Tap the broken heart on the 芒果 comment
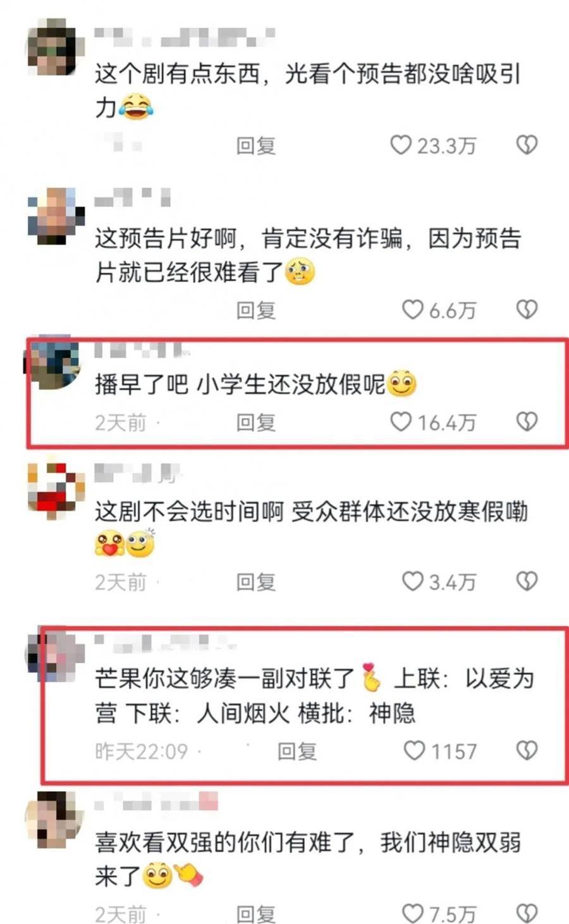 pyautogui.click(x=527, y=751)
